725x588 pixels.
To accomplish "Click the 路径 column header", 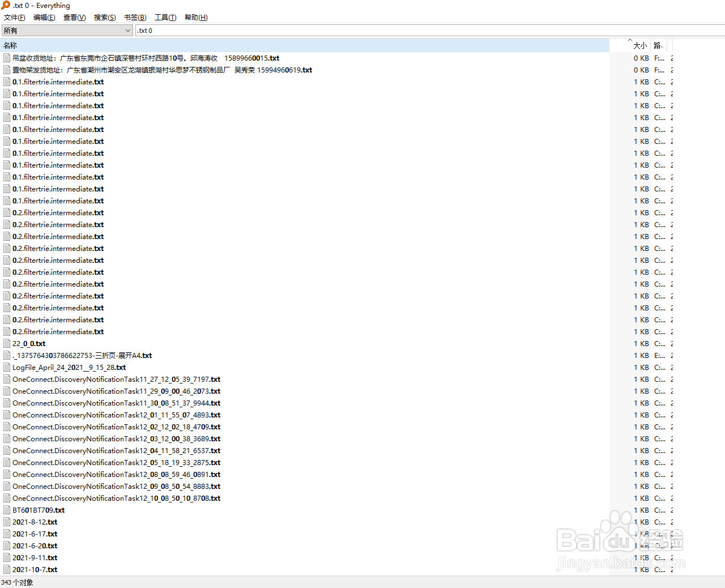I will click(659, 45).
